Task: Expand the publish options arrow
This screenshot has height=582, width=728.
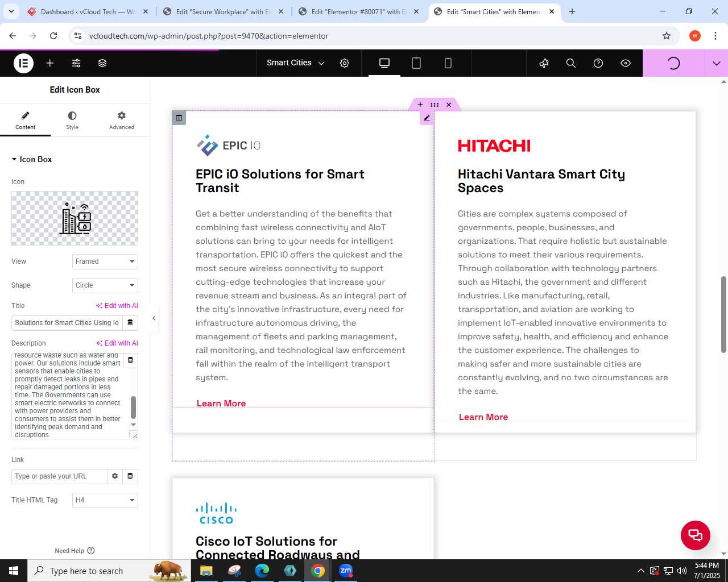Action: 717,63
